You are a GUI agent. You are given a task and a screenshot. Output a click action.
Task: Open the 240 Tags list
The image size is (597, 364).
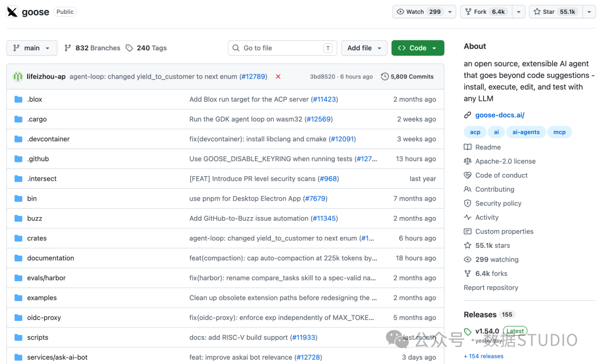coord(146,48)
